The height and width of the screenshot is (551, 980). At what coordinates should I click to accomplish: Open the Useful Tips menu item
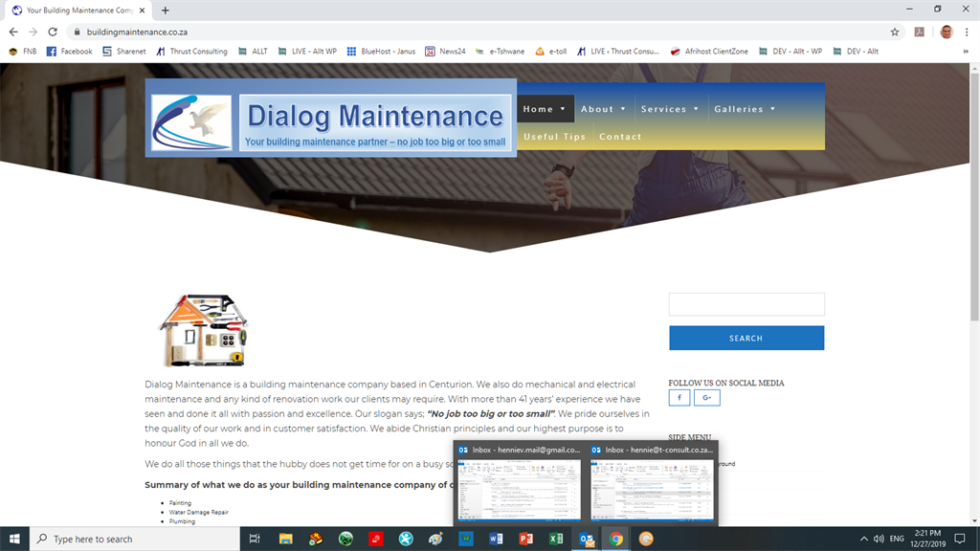point(554,137)
